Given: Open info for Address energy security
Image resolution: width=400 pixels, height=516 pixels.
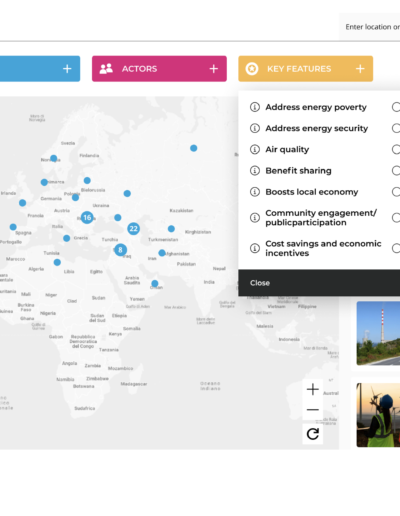Looking at the screenshot, I should point(255,128).
